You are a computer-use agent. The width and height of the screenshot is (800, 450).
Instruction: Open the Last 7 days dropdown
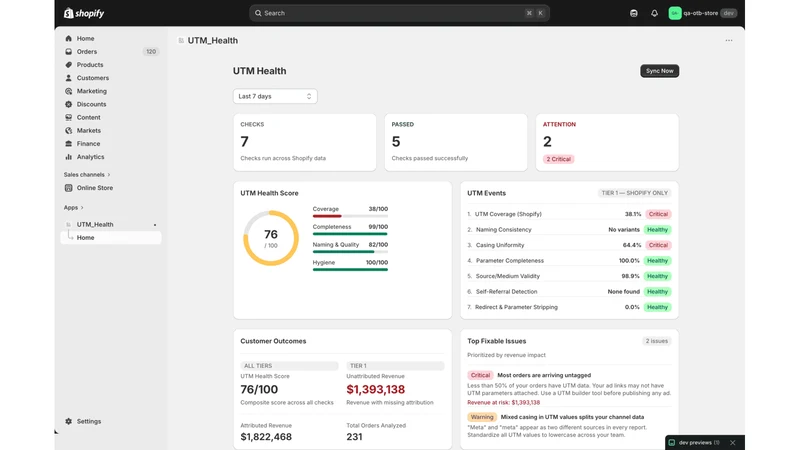[275, 96]
